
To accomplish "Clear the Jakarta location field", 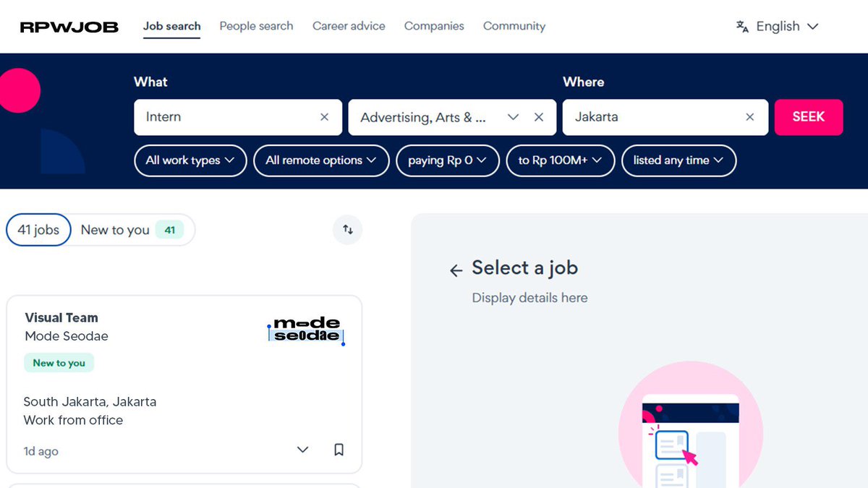I will [x=750, y=117].
